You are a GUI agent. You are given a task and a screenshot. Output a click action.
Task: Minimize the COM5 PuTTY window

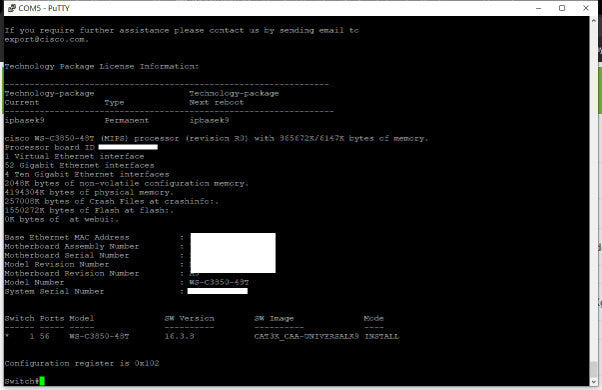[539, 8]
